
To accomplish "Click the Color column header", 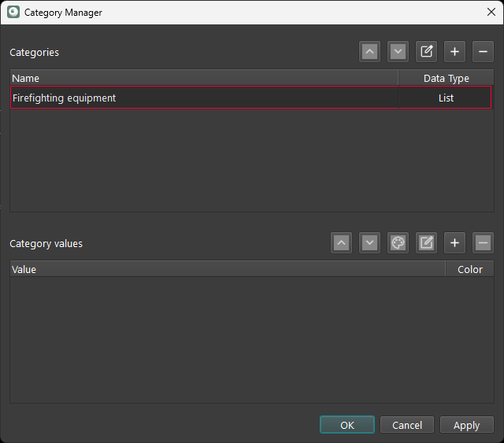I will tap(470, 270).
